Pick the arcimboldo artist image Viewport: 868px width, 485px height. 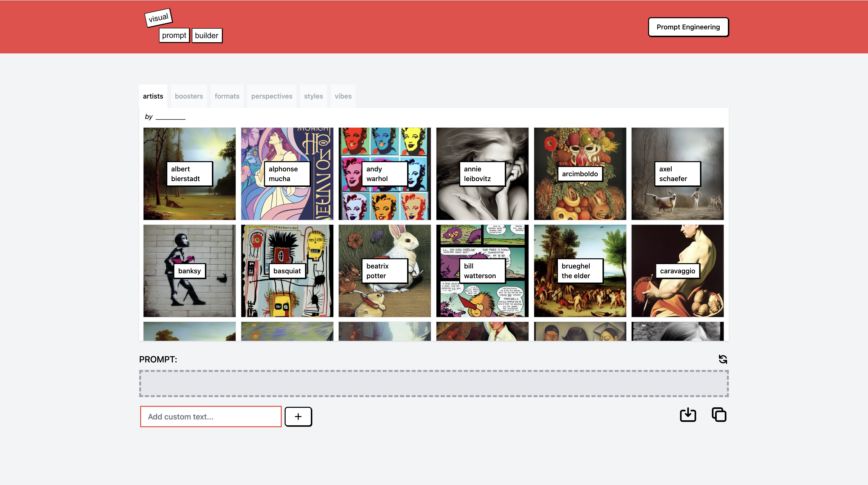coord(579,174)
